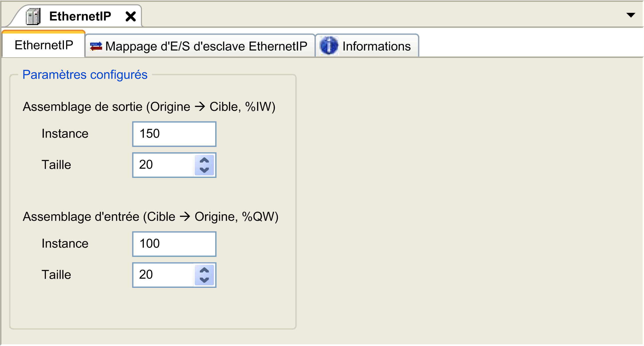This screenshot has width=644, height=346.
Task: Close the EthernetIP editor tab
Action: point(131,17)
